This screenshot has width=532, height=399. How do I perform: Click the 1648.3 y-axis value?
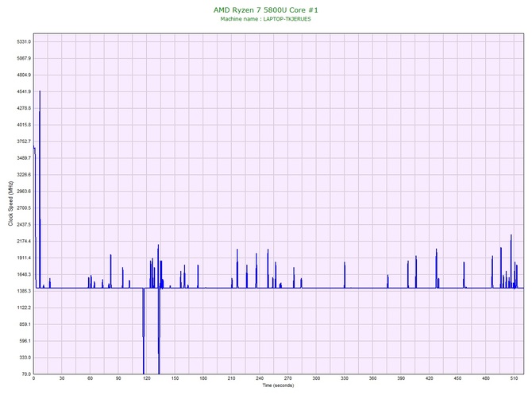(x=24, y=275)
